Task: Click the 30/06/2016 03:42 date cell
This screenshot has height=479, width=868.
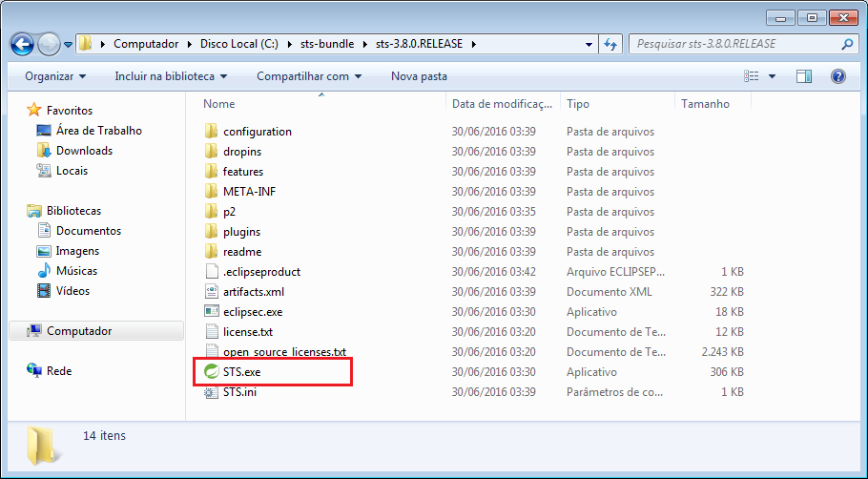Action: coord(494,272)
